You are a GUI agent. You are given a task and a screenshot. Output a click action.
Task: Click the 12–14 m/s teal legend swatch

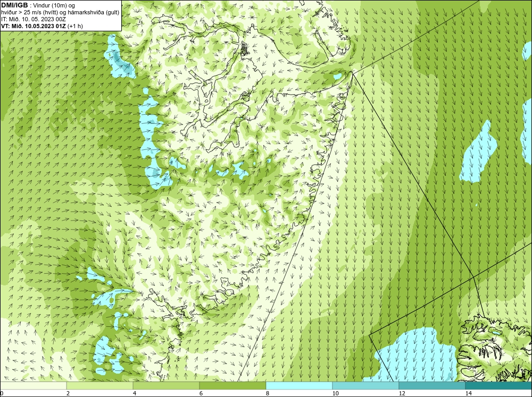point(432,385)
